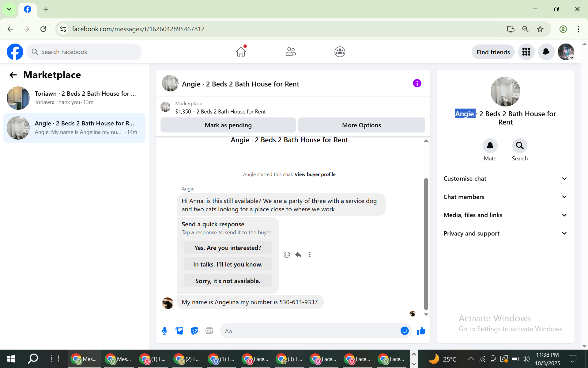Open emoji picker in message box
The width and height of the screenshot is (588, 368).
[x=405, y=331]
